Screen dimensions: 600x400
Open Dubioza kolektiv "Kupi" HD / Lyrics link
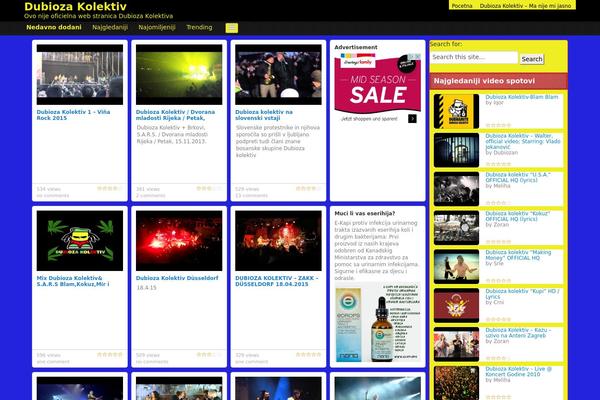[522, 294]
